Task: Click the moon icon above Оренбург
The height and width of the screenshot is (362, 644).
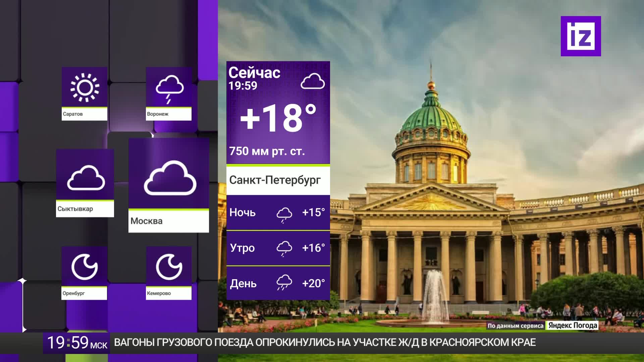Action: pyautogui.click(x=85, y=267)
